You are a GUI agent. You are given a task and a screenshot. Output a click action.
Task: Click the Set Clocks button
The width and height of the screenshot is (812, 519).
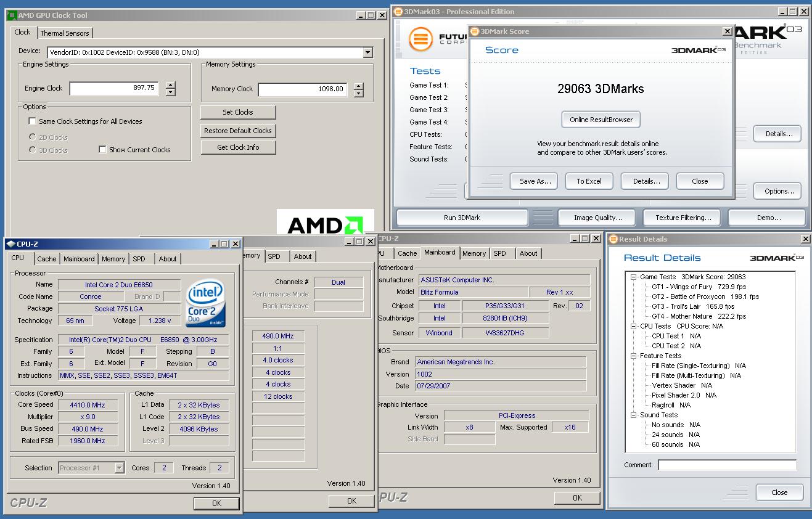pyautogui.click(x=238, y=112)
